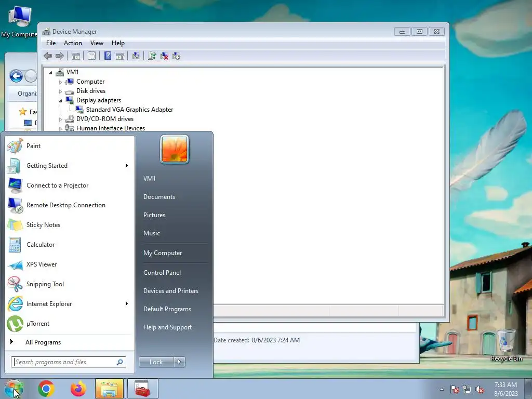Screen dimensions: 532x399
Task: Open Devices and Printers
Action: pos(171,291)
